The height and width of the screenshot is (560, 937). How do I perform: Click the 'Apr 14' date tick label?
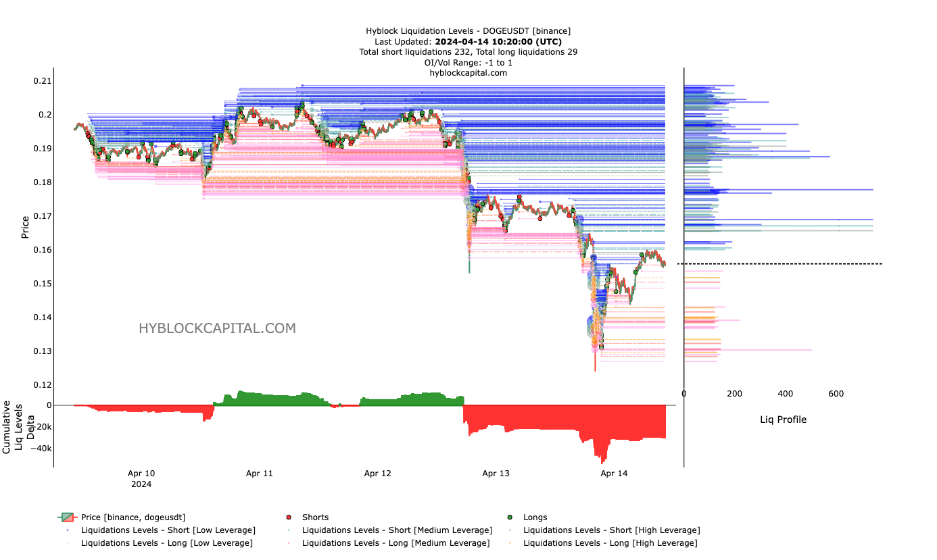pyautogui.click(x=614, y=474)
